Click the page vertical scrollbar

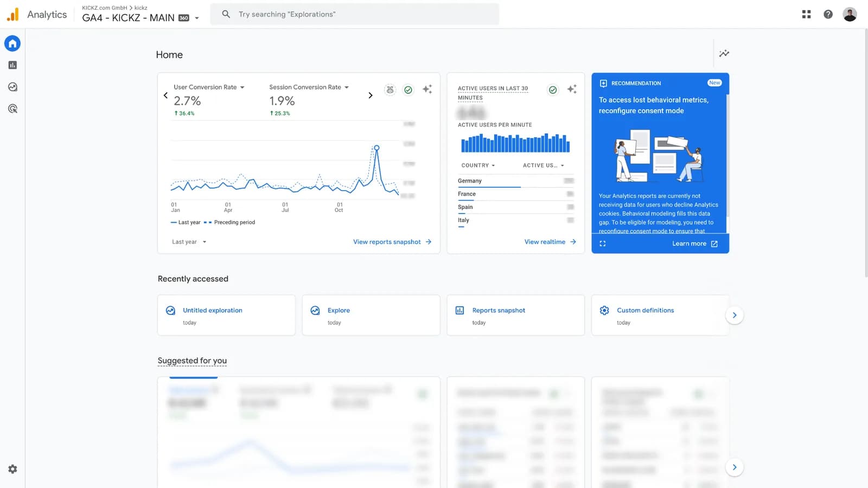pos(865,153)
